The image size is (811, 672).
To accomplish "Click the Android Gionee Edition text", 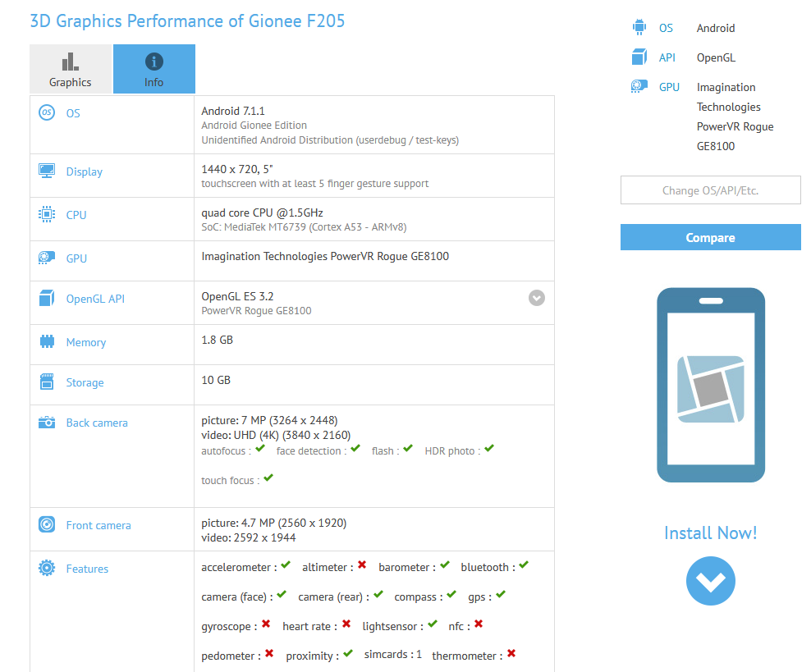I will coord(254,125).
